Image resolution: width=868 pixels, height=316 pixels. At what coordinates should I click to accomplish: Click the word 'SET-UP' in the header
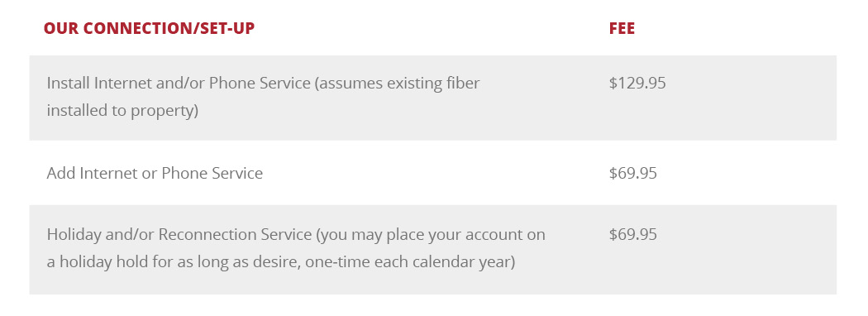[x=227, y=28]
